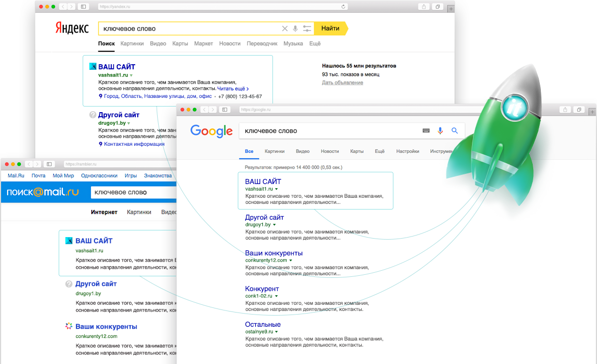Open the Карты tab in Google
This screenshot has width=597, height=364.
coord(357,151)
